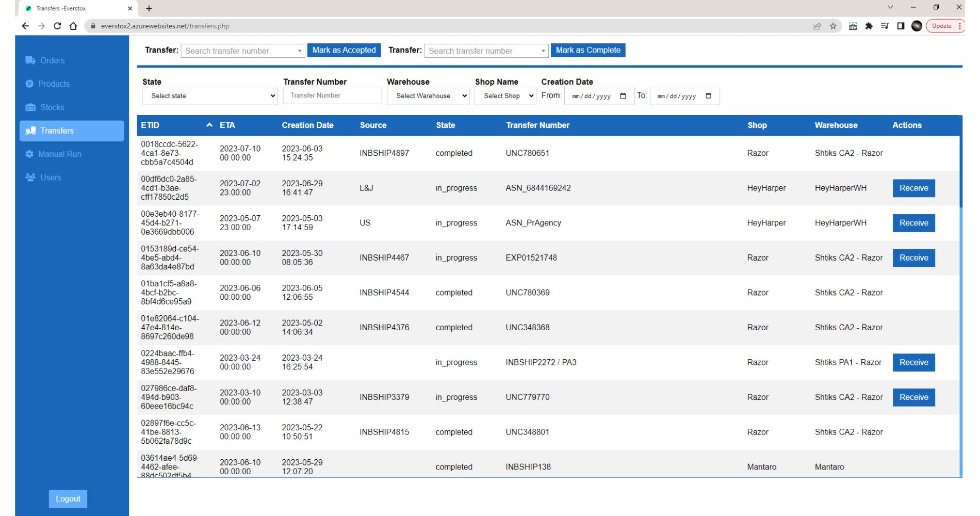Image resolution: width=980 pixels, height=516 pixels.
Task: Open the Select Warehouse dropdown
Action: [428, 96]
